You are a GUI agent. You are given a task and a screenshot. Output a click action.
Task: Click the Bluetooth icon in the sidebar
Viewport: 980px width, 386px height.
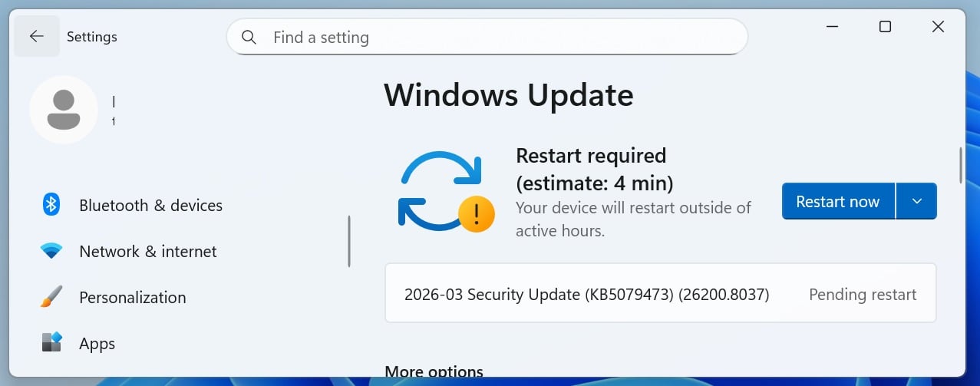51,205
